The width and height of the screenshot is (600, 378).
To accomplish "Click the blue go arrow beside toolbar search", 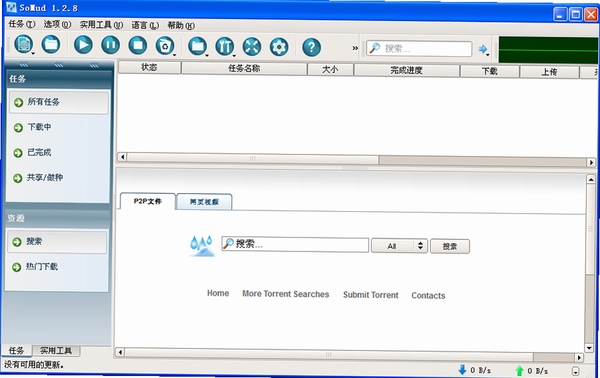I will (x=483, y=49).
